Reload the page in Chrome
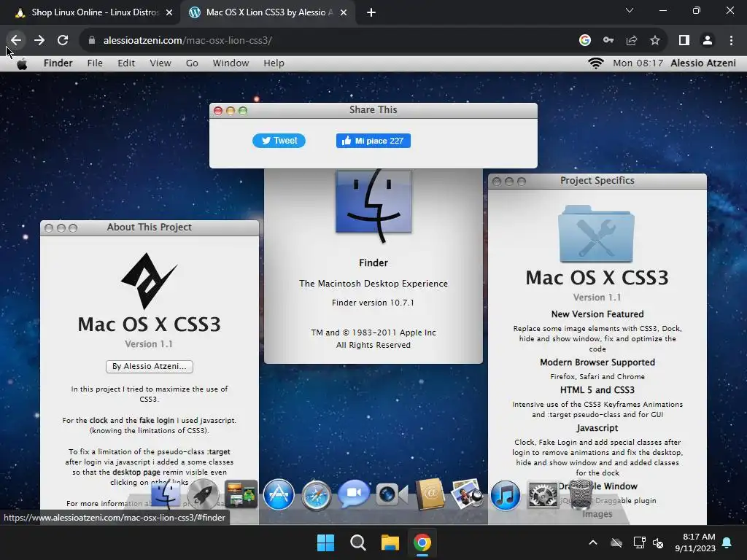Image resolution: width=747 pixels, height=560 pixels. [x=63, y=41]
